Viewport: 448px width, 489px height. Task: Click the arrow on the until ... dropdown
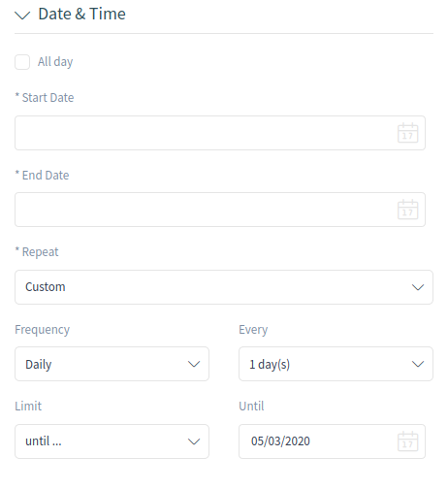click(x=194, y=441)
